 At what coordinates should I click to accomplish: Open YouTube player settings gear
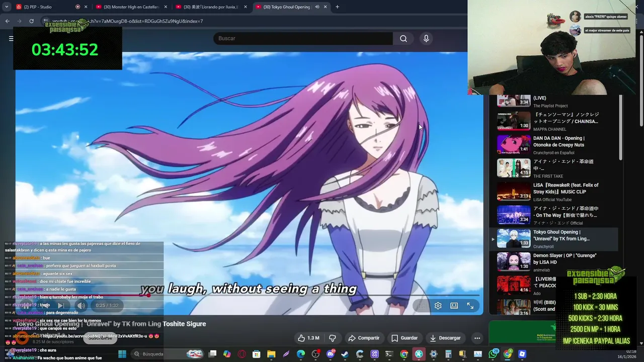[x=438, y=306]
